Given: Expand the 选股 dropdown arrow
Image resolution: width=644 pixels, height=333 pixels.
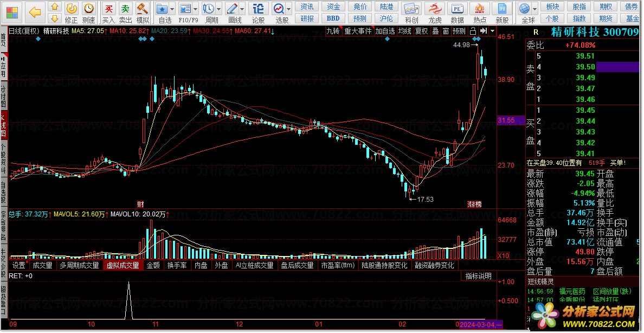Looking at the screenshot, I should [x=289, y=9].
